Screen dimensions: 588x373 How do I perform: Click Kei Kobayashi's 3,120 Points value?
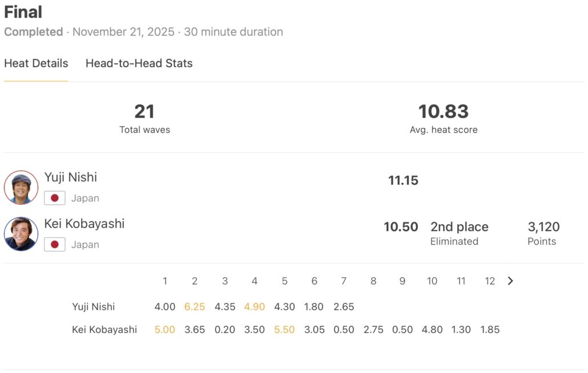pyautogui.click(x=543, y=227)
